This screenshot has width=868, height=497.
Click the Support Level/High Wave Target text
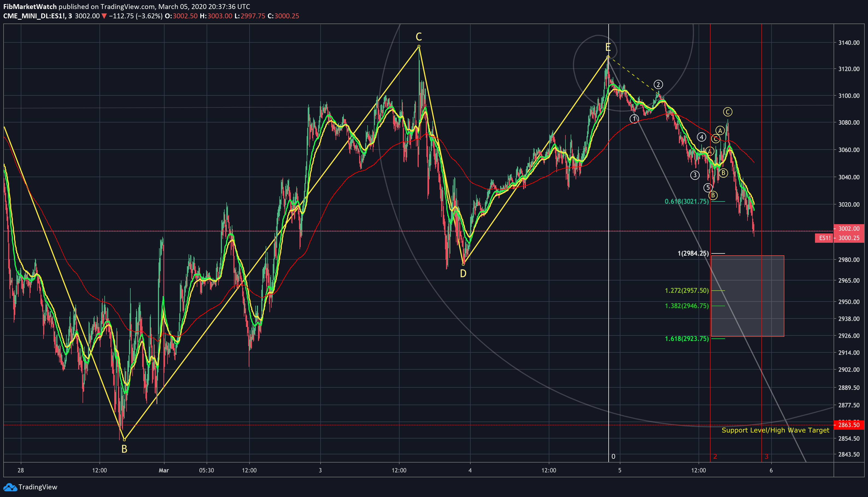click(775, 431)
